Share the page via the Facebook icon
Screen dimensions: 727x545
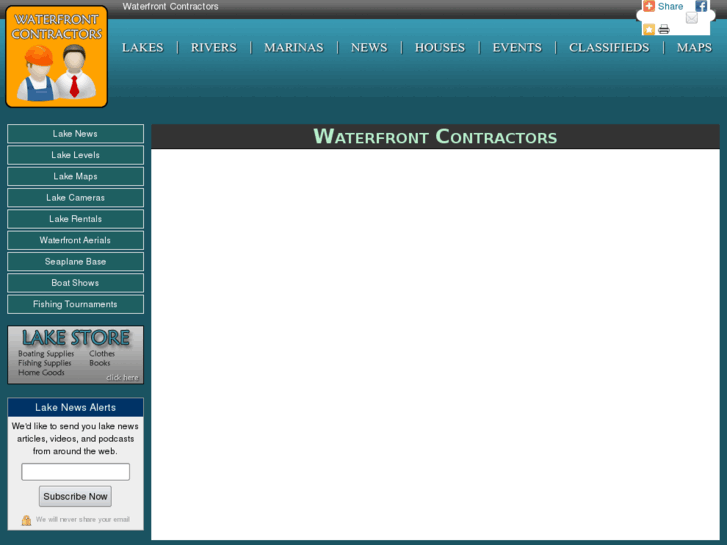pyautogui.click(x=701, y=6)
